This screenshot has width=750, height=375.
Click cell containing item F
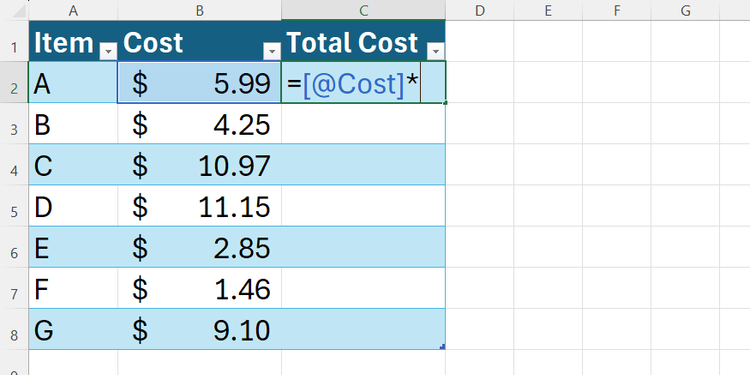click(x=73, y=288)
